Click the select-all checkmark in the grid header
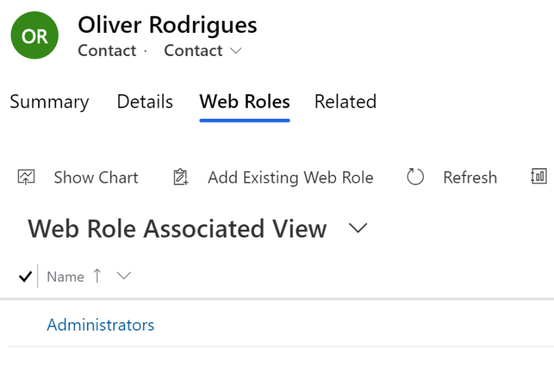This screenshot has height=392, width=554. (x=24, y=276)
